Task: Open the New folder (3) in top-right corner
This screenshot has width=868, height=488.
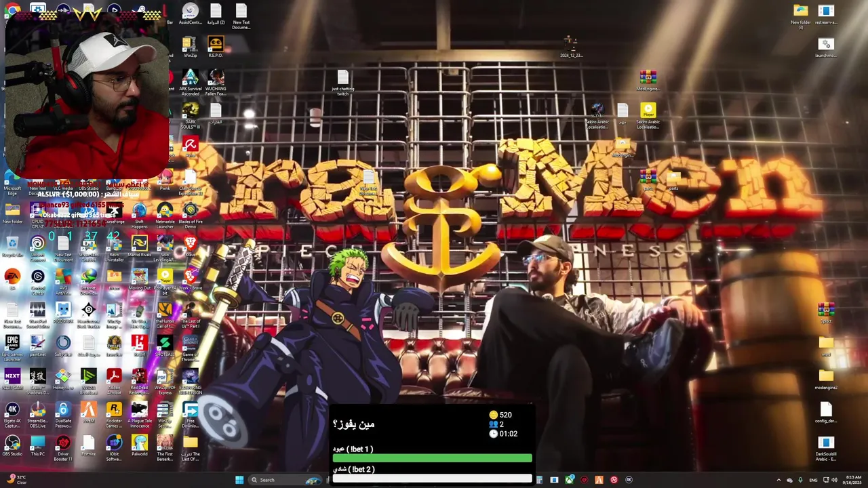Action: click(801, 16)
